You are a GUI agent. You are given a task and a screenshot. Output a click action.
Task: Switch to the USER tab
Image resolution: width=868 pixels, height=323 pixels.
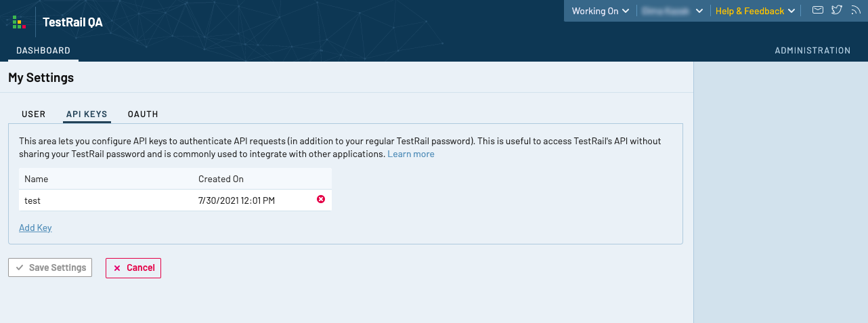tap(34, 114)
